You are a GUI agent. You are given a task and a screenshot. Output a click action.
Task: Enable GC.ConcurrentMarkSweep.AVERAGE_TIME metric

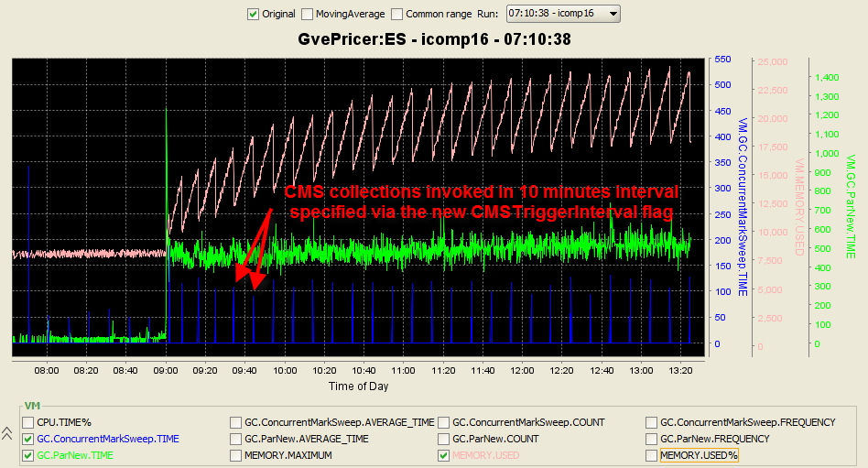click(x=236, y=422)
